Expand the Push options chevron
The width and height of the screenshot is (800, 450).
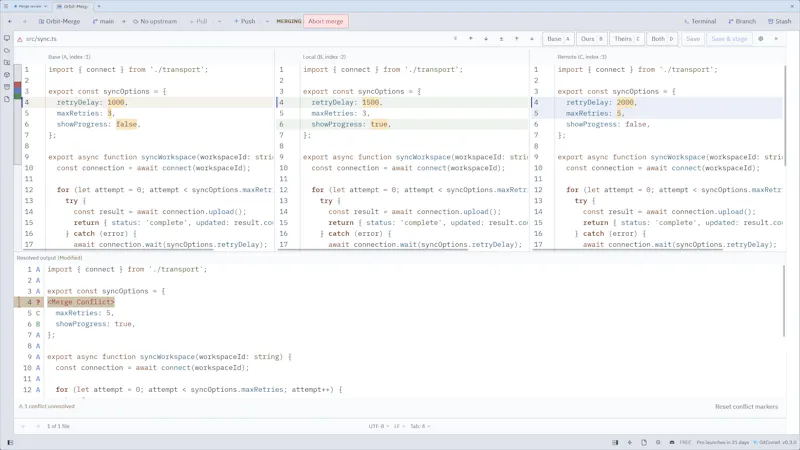click(267, 21)
